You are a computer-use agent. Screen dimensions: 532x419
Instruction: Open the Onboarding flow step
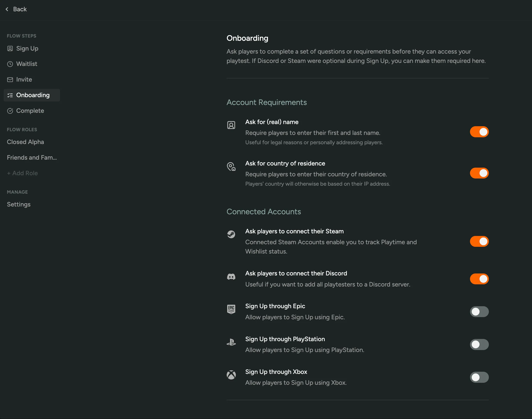pos(33,95)
